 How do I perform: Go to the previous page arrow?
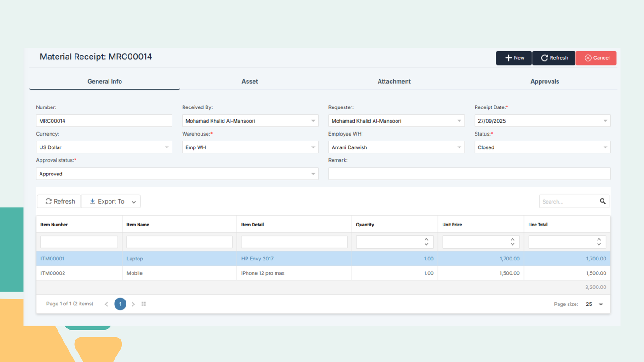click(106, 304)
